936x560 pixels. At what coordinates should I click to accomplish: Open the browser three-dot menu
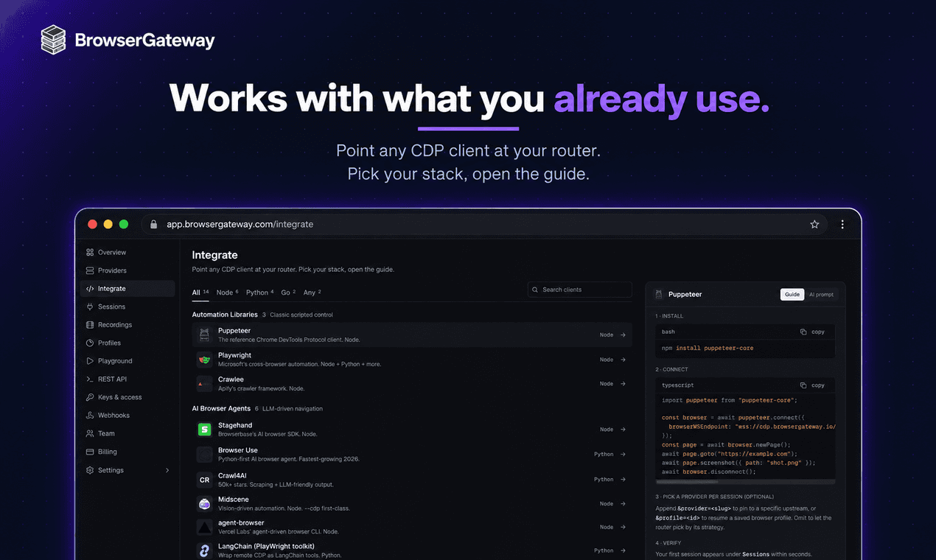[x=842, y=224]
